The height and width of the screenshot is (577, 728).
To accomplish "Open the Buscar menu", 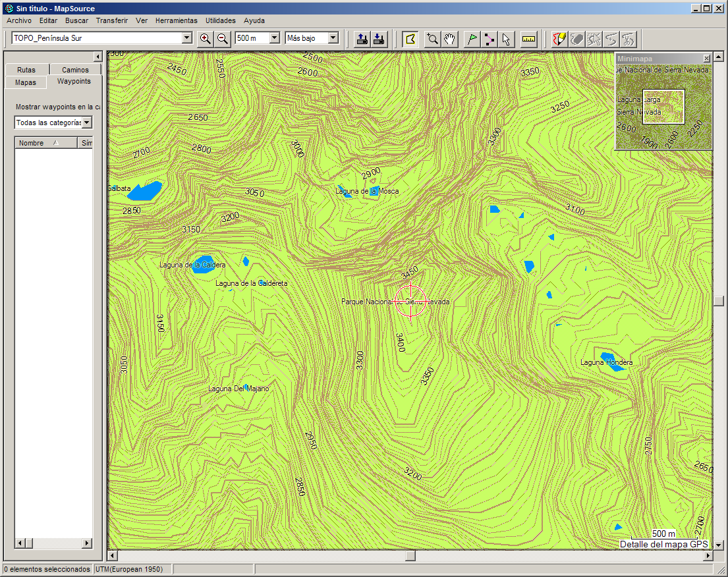I will pyautogui.click(x=76, y=20).
